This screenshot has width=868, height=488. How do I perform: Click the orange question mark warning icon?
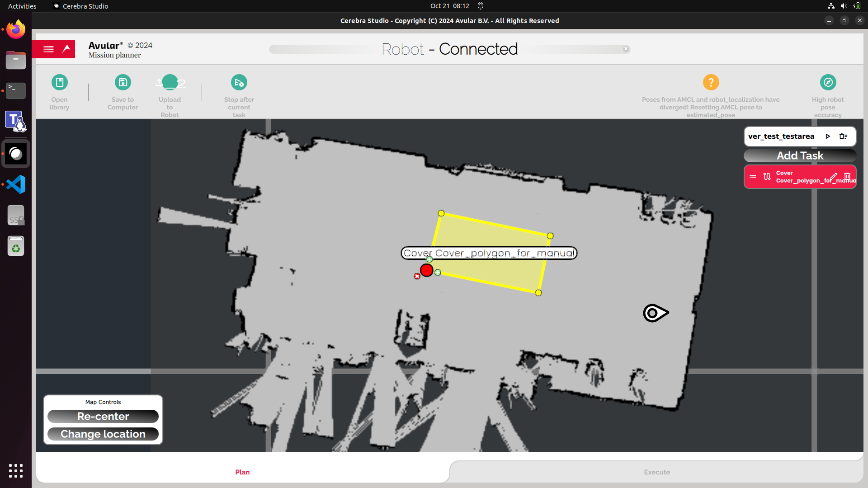tap(711, 82)
